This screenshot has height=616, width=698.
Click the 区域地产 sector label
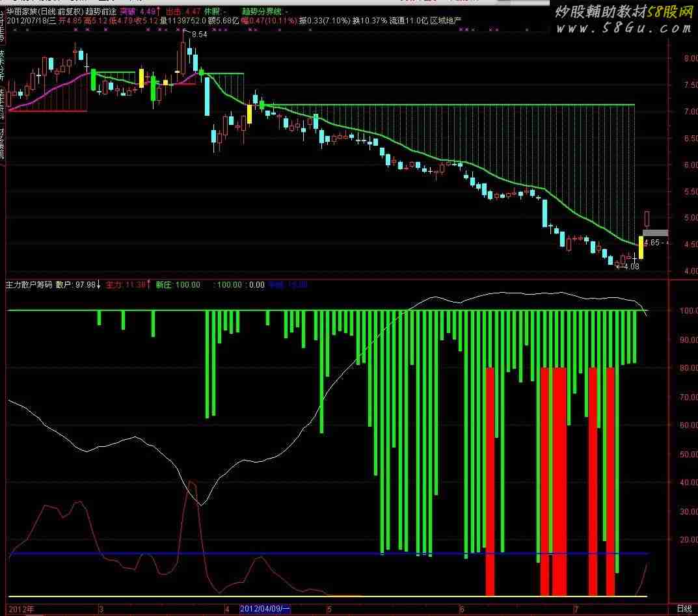pyautogui.click(x=445, y=21)
